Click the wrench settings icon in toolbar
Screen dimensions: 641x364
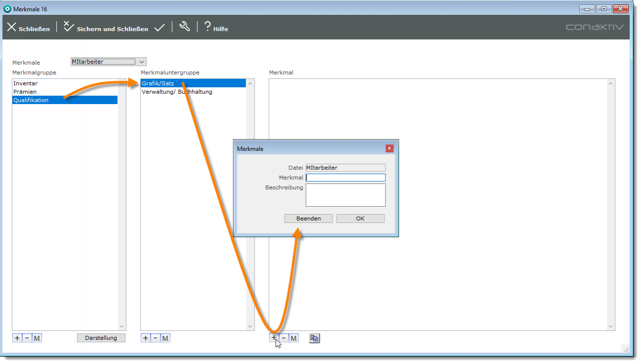tap(185, 27)
